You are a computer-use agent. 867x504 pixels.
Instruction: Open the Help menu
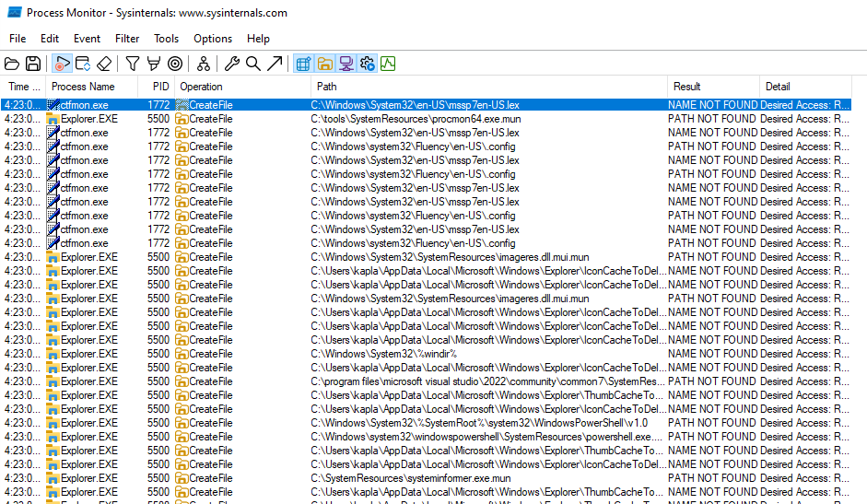[x=258, y=39]
